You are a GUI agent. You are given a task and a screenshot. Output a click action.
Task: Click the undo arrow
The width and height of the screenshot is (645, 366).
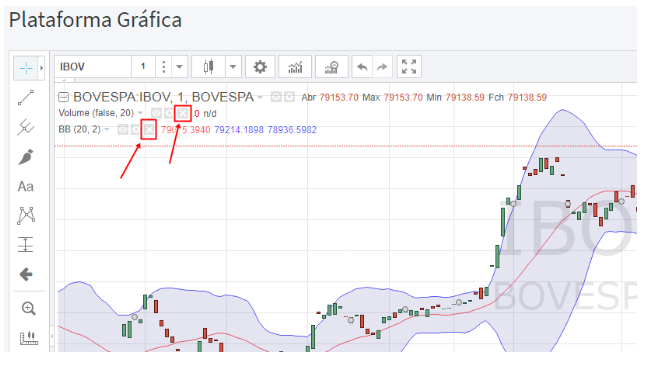tap(362, 67)
